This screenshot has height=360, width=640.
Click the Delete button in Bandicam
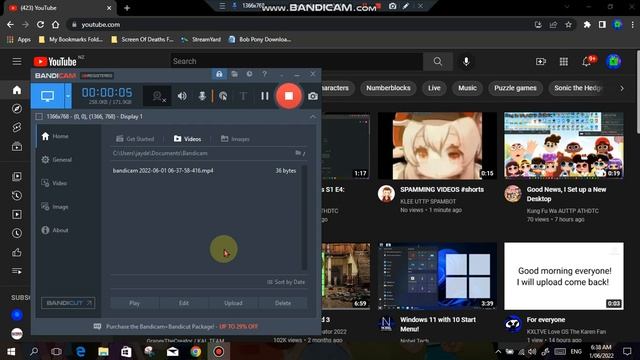click(283, 303)
